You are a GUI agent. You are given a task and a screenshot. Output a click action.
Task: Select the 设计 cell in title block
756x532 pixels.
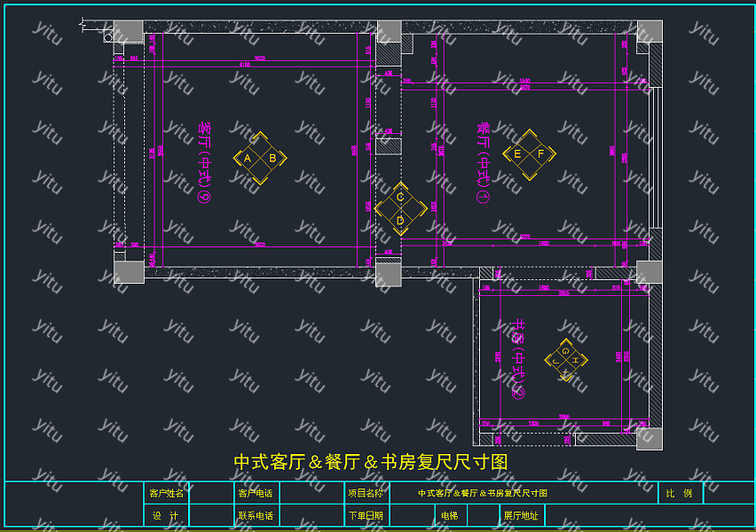click(166, 515)
